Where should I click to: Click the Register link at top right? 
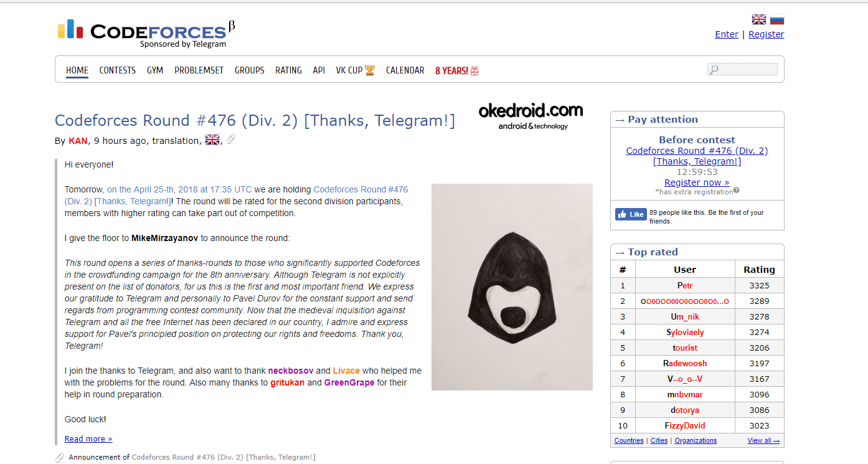pos(766,34)
